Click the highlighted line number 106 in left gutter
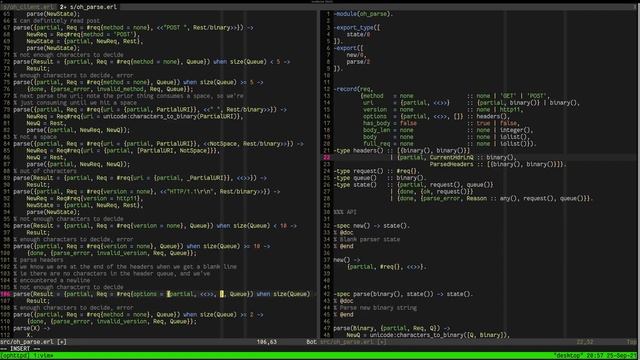Image resolution: width=640 pixels, height=360 pixels. point(5,294)
